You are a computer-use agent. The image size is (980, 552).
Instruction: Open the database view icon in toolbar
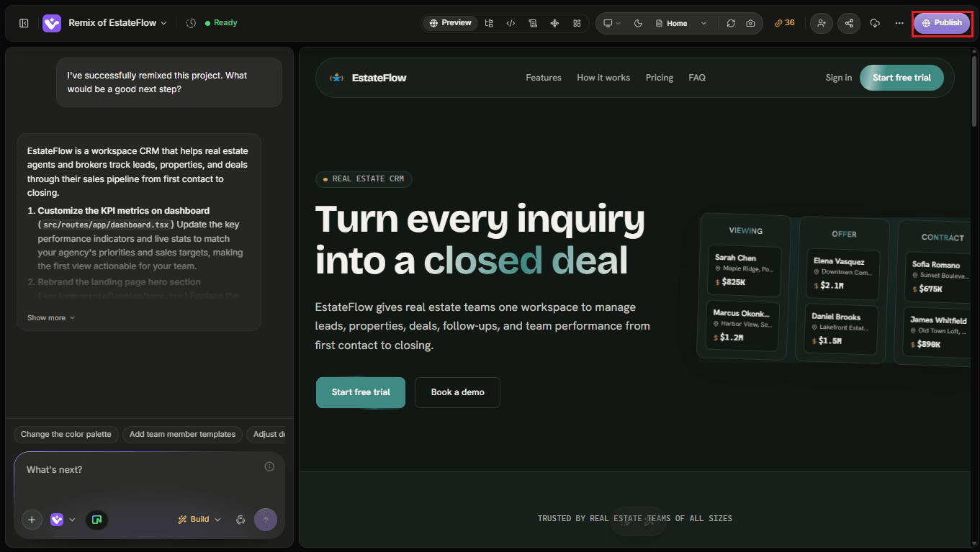click(x=533, y=23)
